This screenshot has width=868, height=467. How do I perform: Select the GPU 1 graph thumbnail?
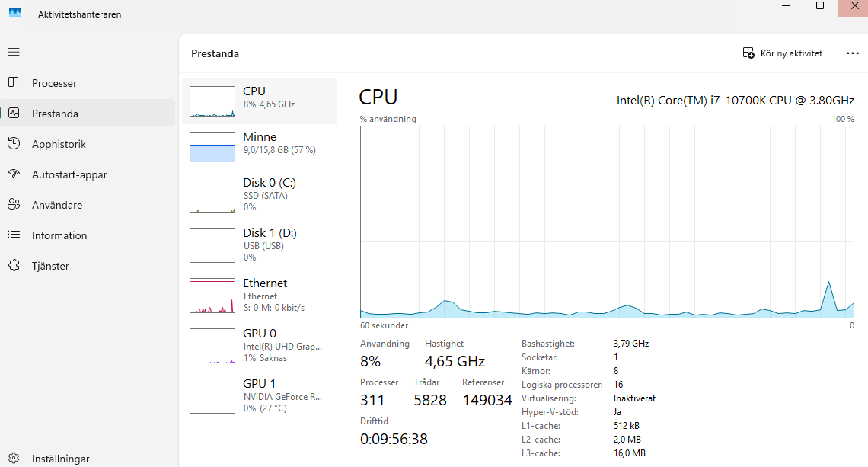[x=212, y=396]
